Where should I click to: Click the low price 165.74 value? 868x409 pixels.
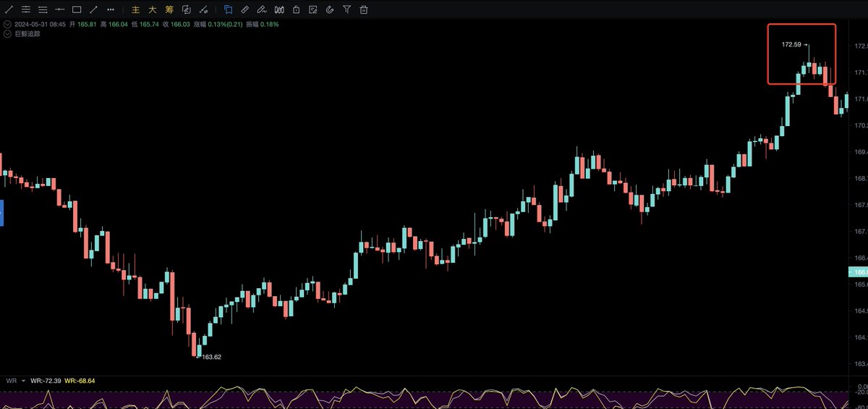[x=150, y=24]
